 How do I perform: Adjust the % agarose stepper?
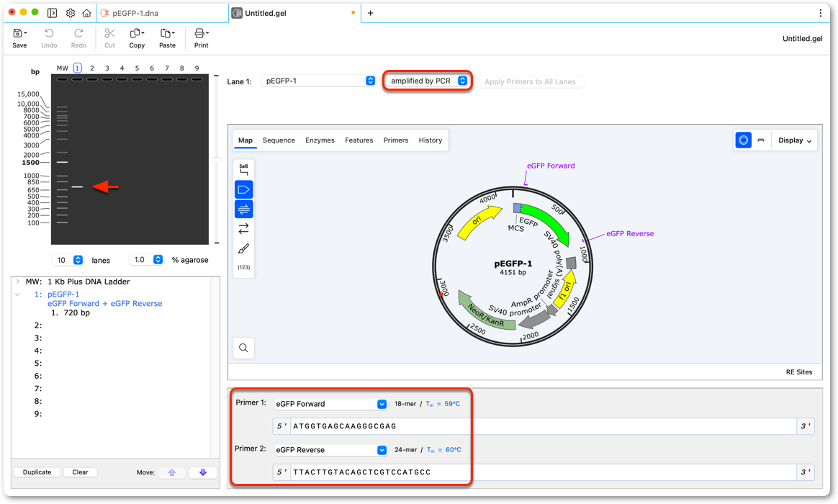pyautogui.click(x=158, y=260)
